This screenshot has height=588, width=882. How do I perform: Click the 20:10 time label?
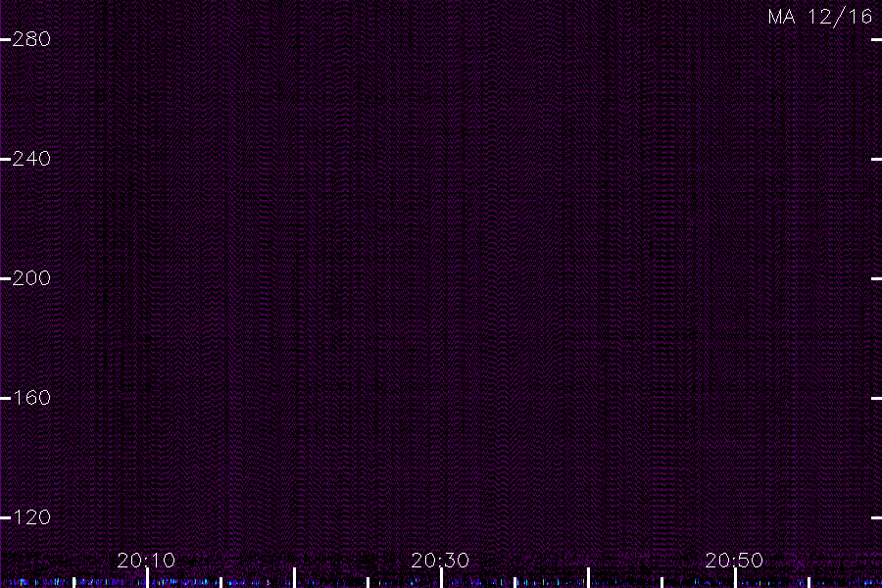pos(146,560)
